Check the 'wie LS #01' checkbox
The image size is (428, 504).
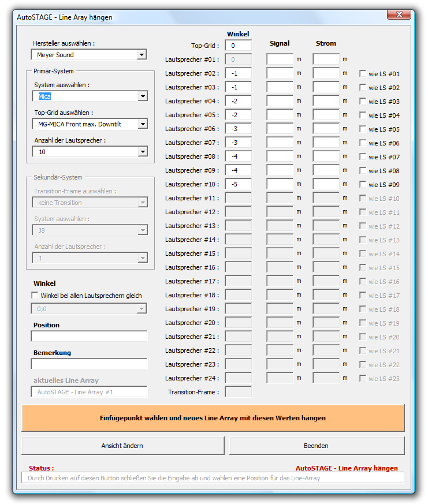coord(362,74)
